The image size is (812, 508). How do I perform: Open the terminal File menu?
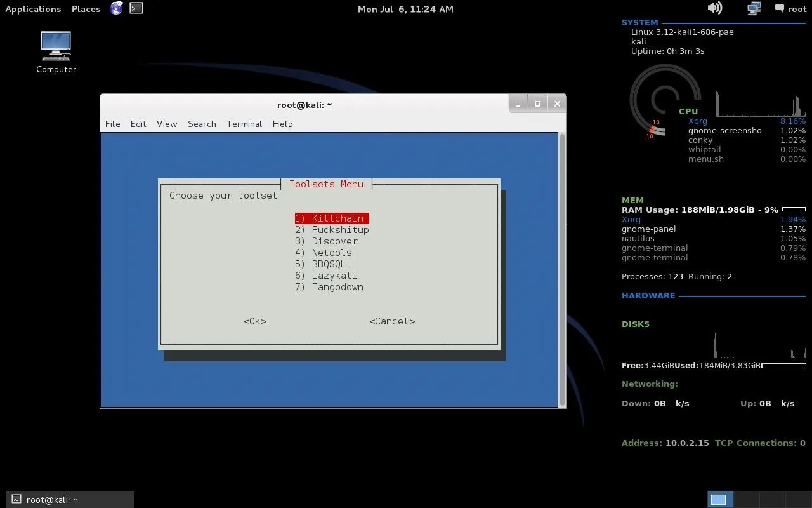click(112, 124)
